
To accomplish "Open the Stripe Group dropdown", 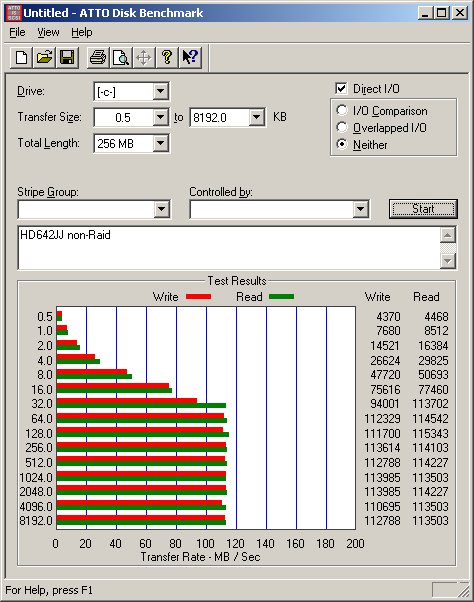I will point(162,209).
